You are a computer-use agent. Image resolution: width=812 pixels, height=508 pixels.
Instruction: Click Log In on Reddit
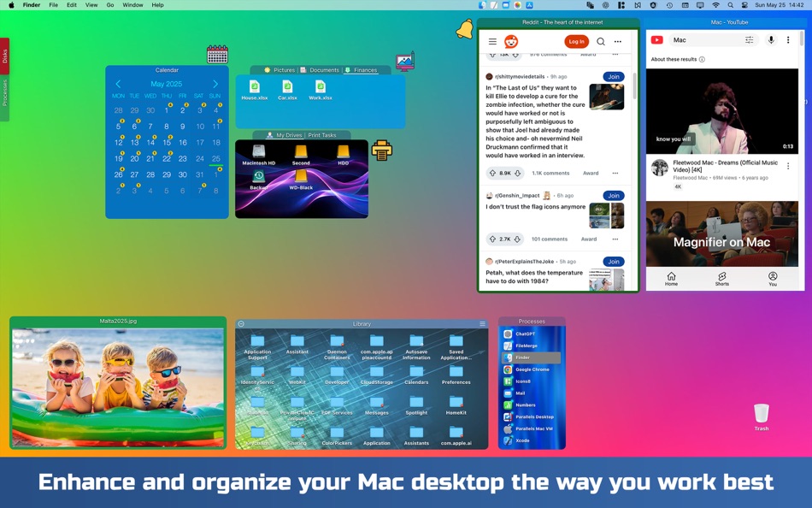point(575,41)
